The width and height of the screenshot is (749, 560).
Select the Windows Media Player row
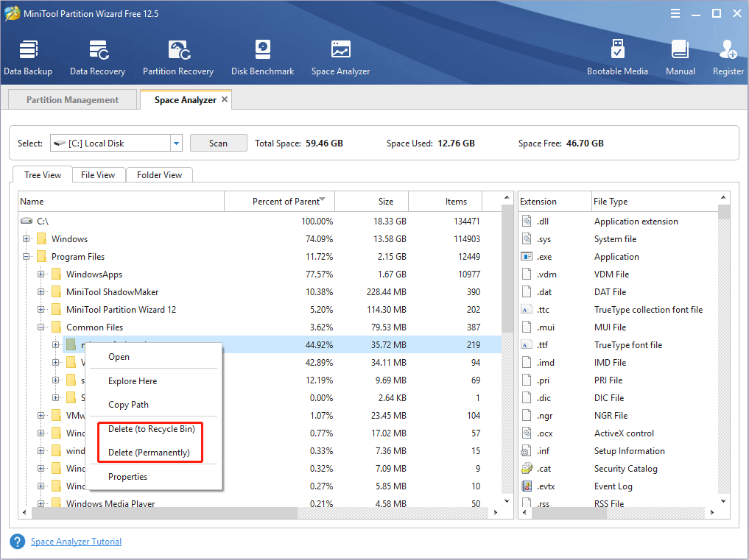[x=260, y=503]
